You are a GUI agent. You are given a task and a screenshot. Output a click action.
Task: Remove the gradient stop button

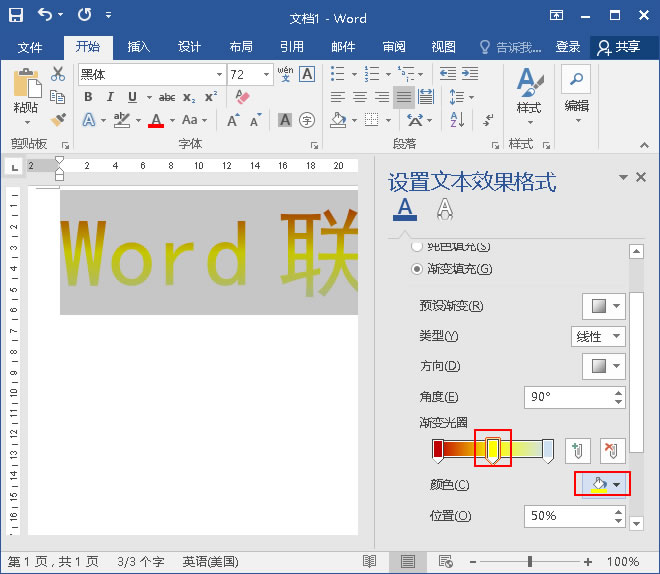pyautogui.click(x=612, y=450)
